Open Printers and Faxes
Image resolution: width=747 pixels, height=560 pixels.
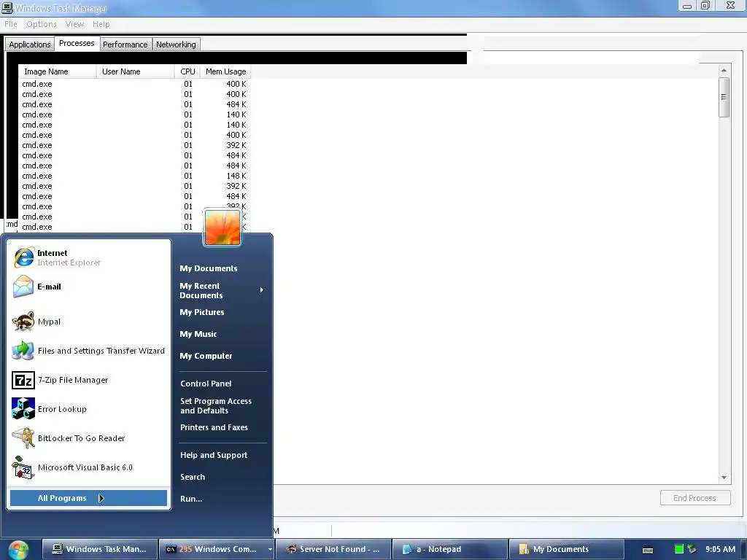coord(214,427)
